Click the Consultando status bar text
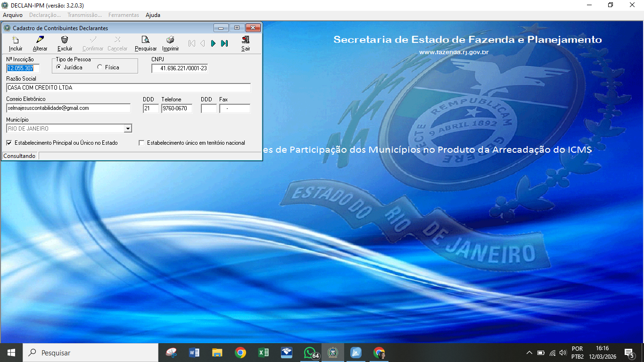This screenshot has width=644, height=362. coord(19,156)
